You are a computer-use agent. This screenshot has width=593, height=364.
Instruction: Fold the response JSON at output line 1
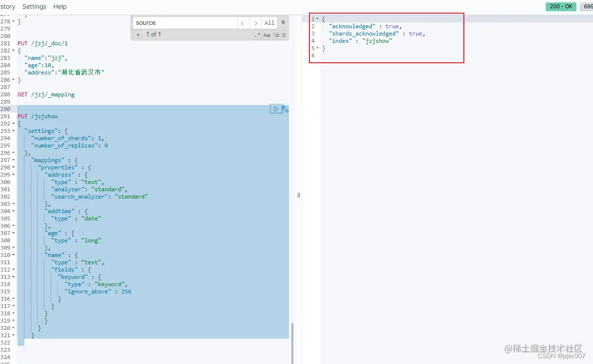coord(318,19)
